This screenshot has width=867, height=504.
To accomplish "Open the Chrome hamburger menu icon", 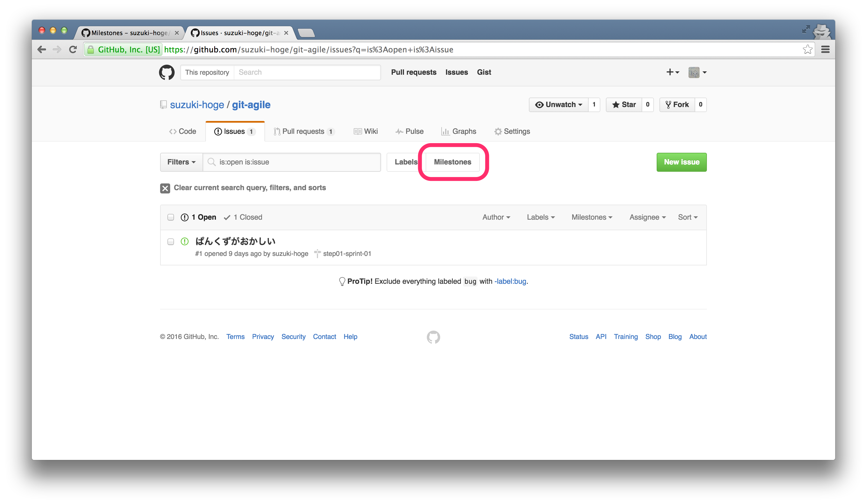I will coord(825,50).
